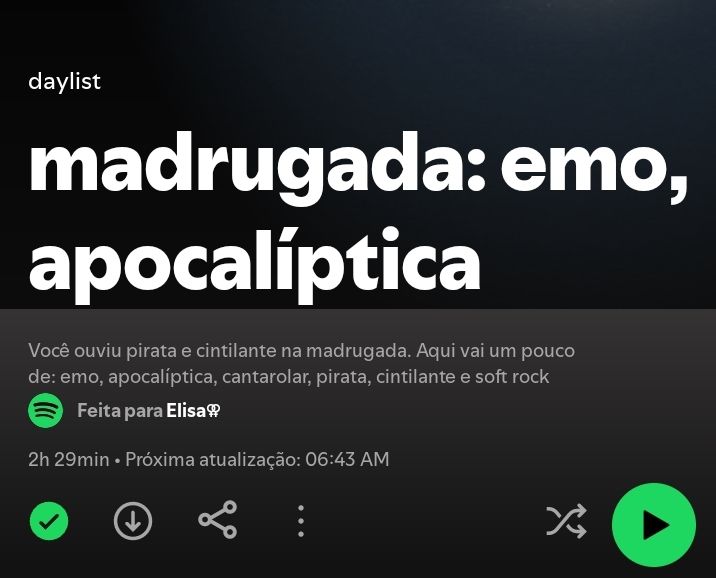Open the share playlist icon
The image size is (716, 578).
point(217,520)
